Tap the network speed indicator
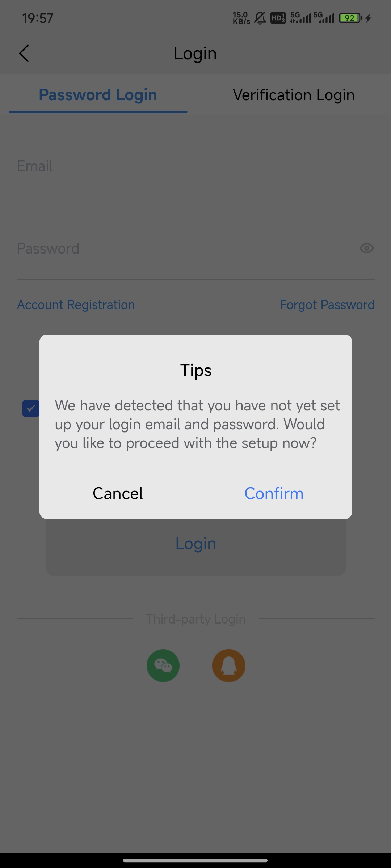Screen dimensions: 391x868 pos(241,18)
